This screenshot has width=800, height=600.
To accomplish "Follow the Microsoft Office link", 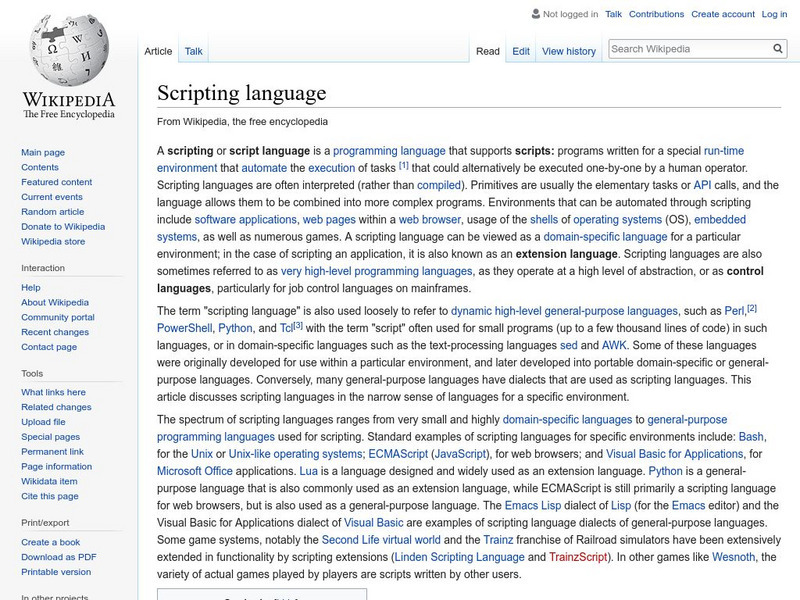I will point(195,471).
